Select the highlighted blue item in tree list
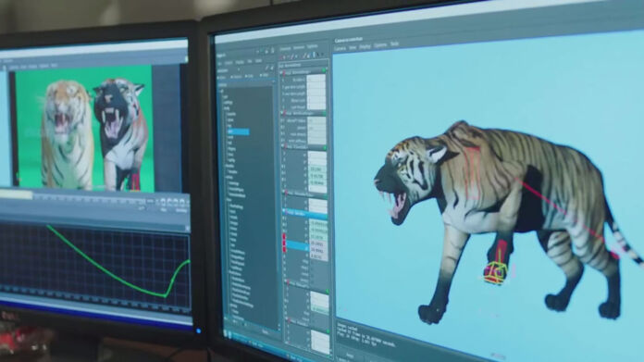The height and width of the screenshot is (362, 644). click(x=238, y=131)
